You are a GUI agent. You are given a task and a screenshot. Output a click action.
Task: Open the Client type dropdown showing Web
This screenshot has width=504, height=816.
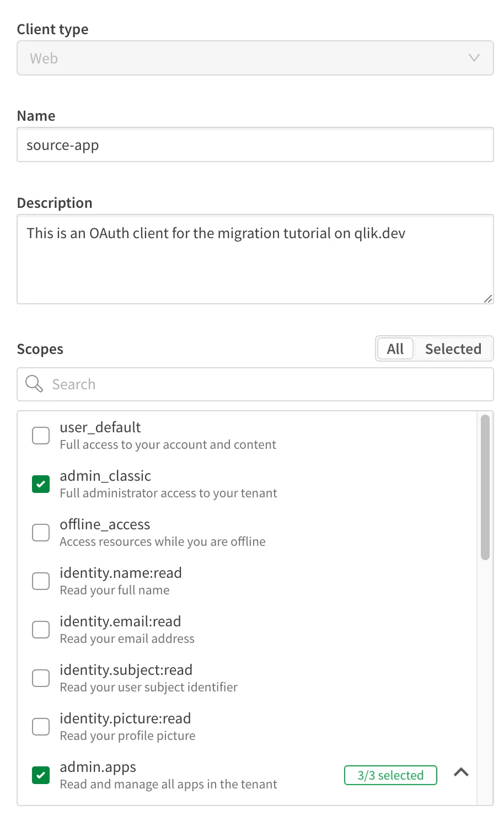point(255,57)
